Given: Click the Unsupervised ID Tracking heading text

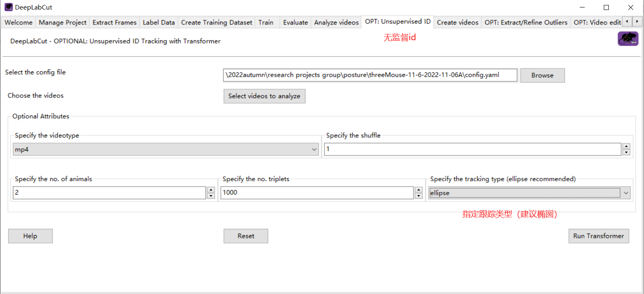Looking at the screenshot, I should click(x=116, y=41).
